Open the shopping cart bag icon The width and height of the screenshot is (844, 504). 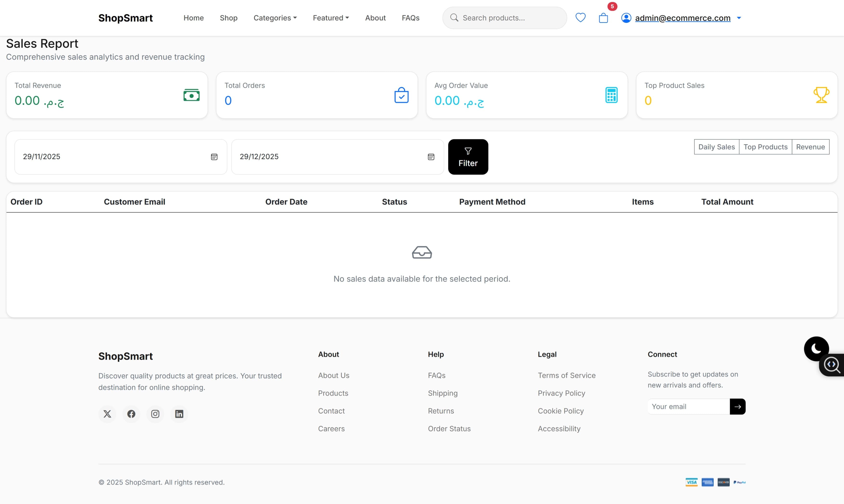[604, 18]
